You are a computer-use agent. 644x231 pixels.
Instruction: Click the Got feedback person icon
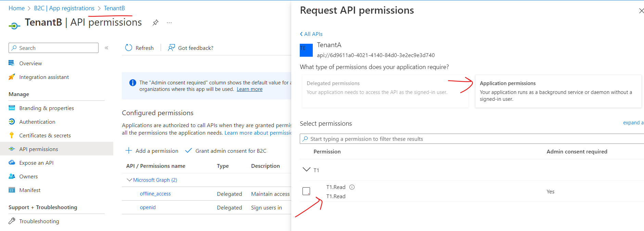(x=171, y=48)
